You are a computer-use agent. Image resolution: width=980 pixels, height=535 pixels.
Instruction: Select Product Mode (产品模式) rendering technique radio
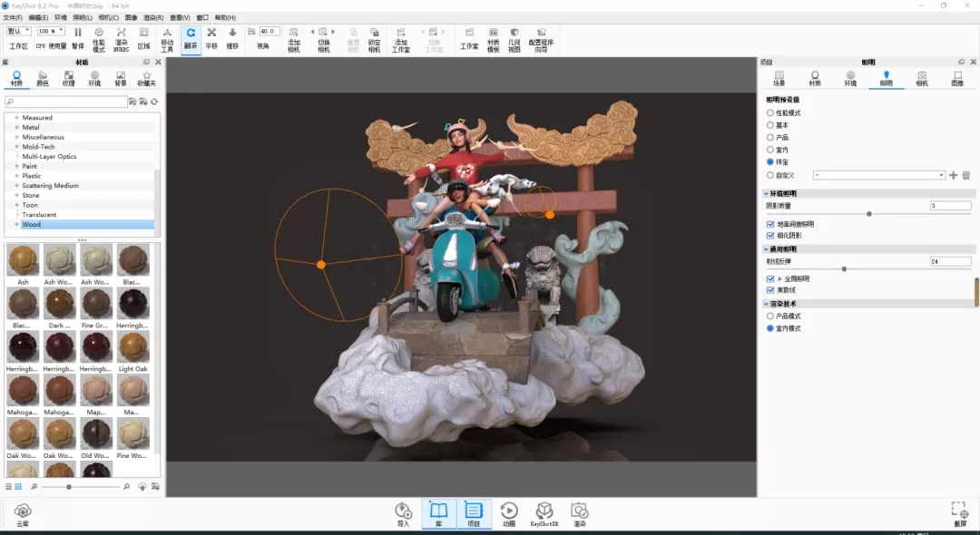(x=770, y=316)
